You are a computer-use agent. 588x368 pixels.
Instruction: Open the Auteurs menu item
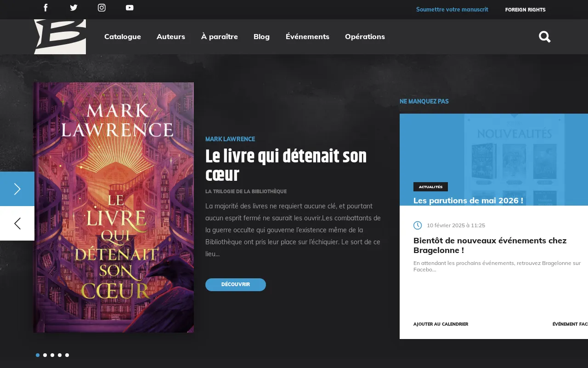click(171, 37)
